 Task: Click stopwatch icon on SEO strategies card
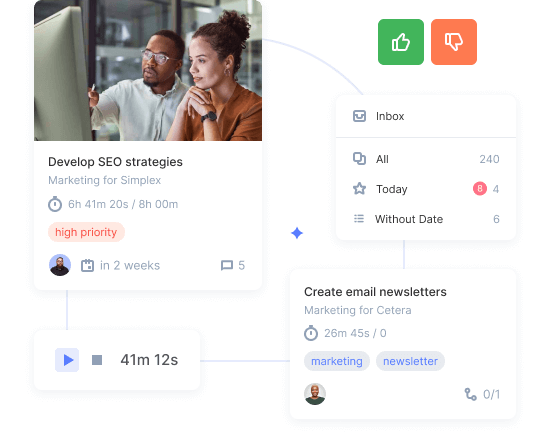click(55, 204)
